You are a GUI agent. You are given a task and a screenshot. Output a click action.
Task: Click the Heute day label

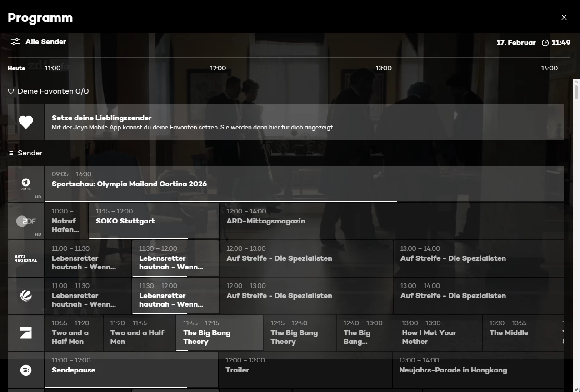coord(16,68)
